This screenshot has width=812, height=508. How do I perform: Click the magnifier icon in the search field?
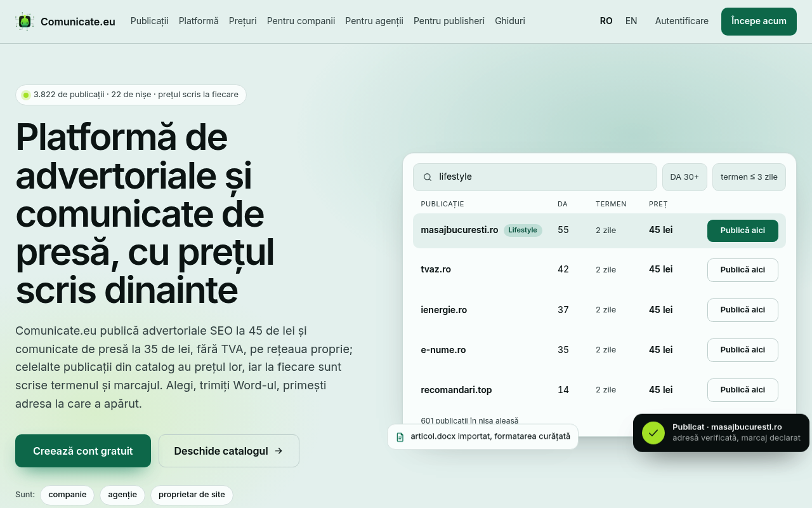point(428,177)
